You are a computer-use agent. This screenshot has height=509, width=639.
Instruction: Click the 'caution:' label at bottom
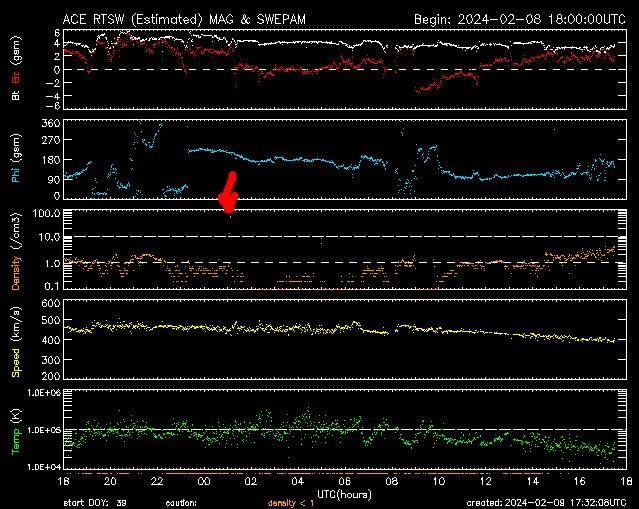181,502
